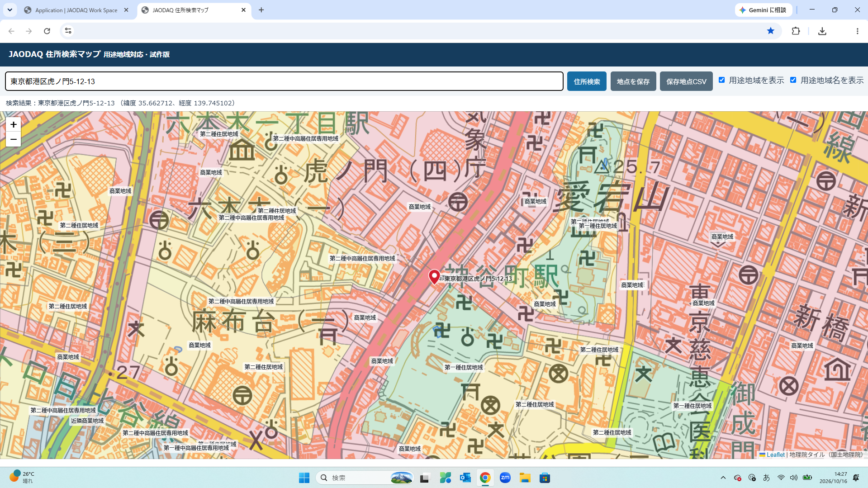868x488 pixels.
Task: Open a new browser tab
Action: tap(261, 10)
